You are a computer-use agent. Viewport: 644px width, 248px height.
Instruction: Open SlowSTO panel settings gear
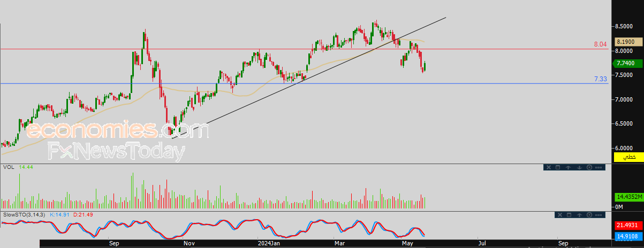coord(589,215)
